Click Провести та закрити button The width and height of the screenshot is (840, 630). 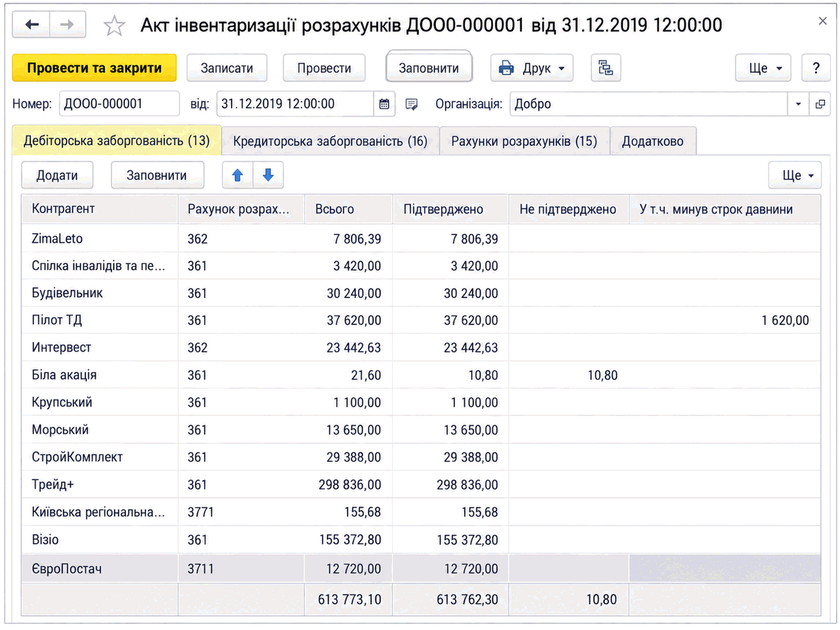tap(94, 68)
